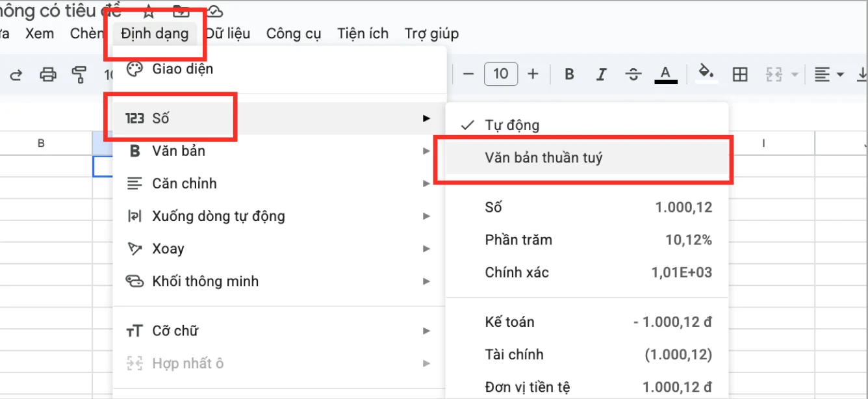Toggle strikethrough formatting
The height and width of the screenshot is (399, 868).
(633, 75)
